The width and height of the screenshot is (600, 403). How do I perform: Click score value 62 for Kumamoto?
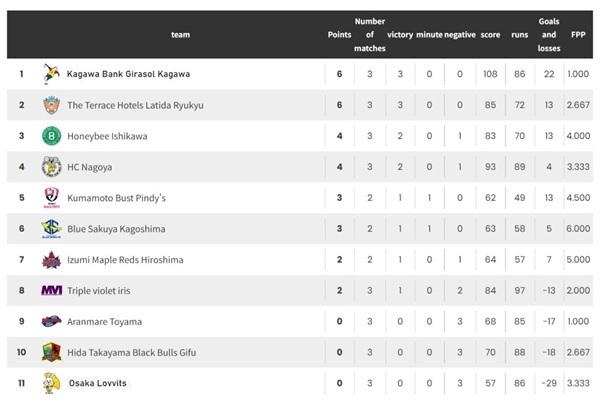tap(490, 197)
